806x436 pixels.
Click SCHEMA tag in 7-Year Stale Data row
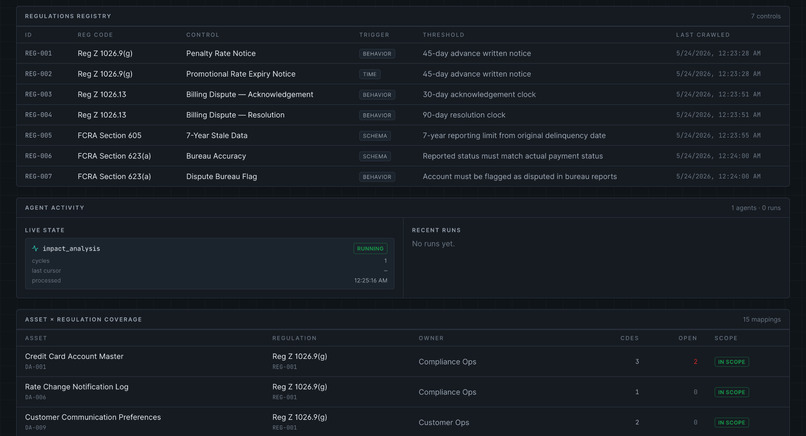(375, 136)
